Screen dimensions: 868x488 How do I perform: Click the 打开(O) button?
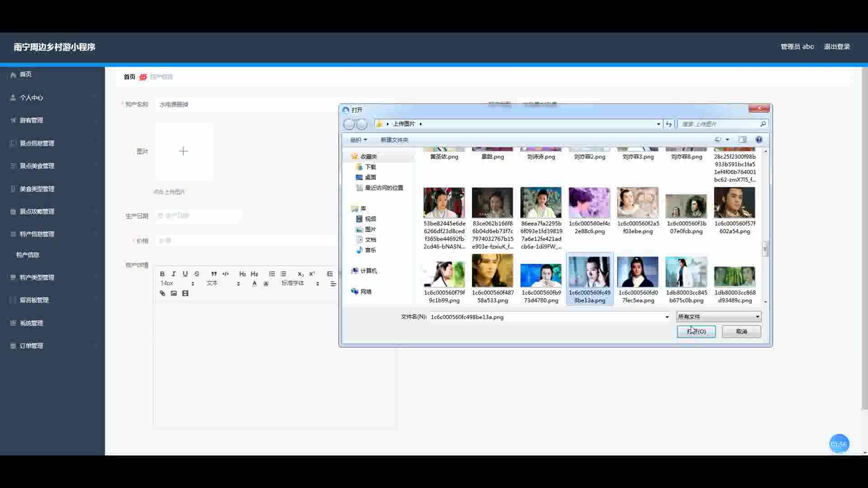click(696, 331)
